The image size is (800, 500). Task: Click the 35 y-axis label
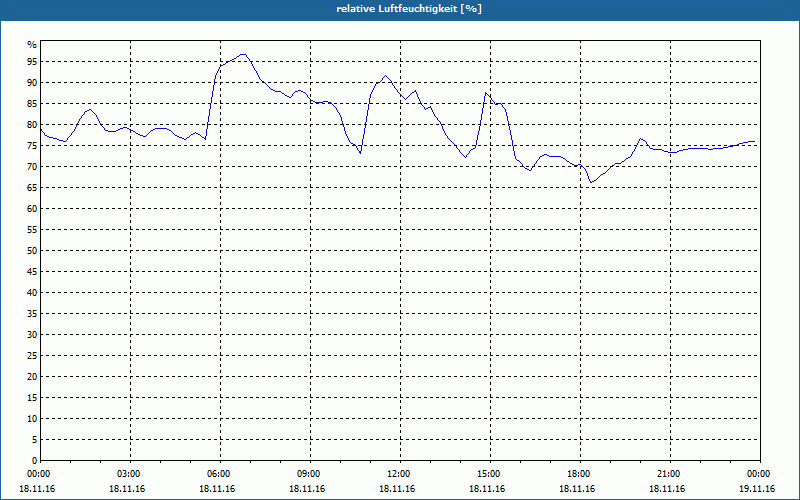pos(32,314)
